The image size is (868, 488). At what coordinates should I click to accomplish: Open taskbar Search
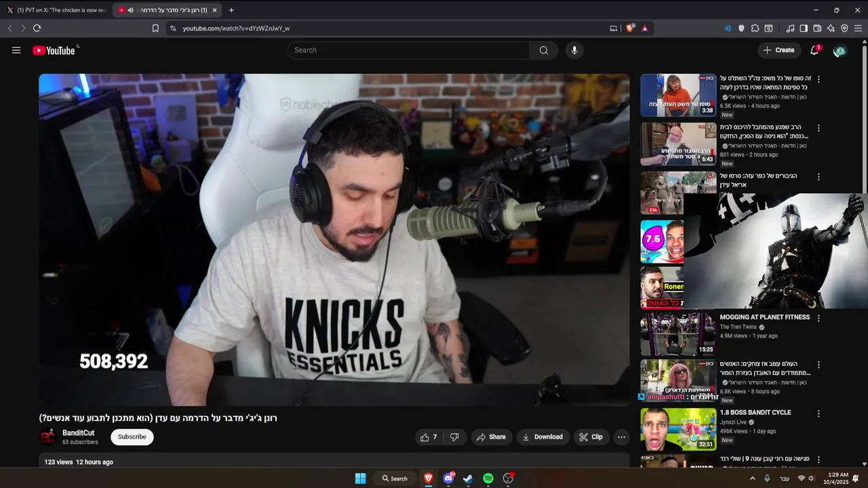coord(395,479)
